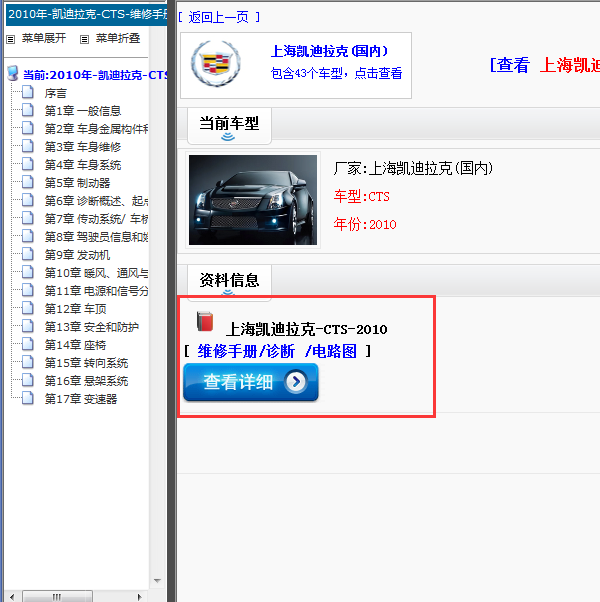Screen dimensions: 600x602
Task: Click the left panel's horizontal scrollbar thumb
Action: point(57,597)
